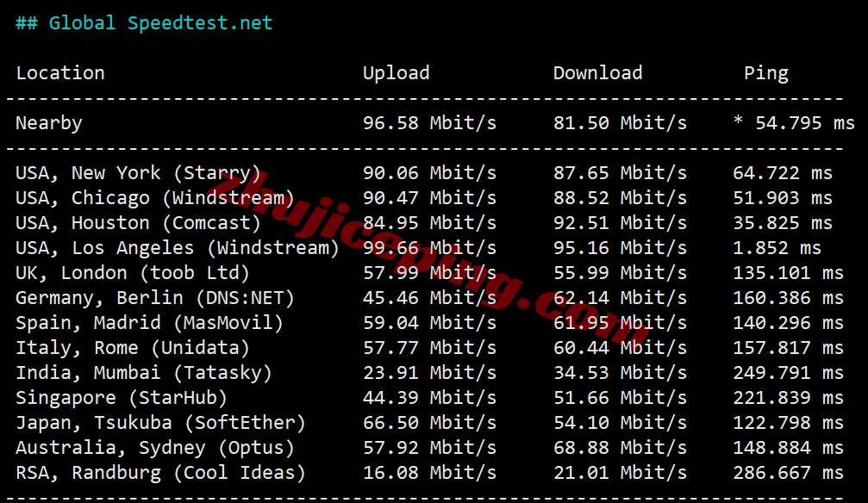Click Singapore (StarHub) location text
Image resolution: width=868 pixels, height=503 pixels.
pyautogui.click(x=122, y=398)
